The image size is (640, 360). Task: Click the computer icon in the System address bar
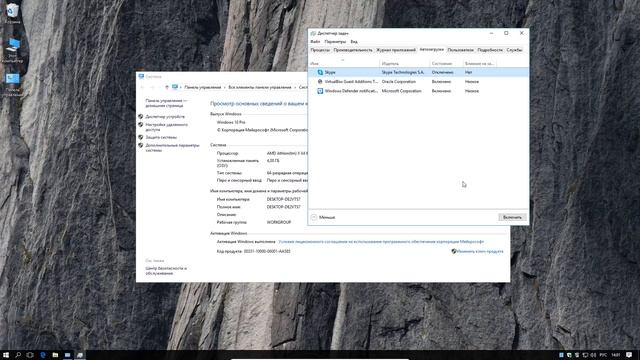coord(175,87)
